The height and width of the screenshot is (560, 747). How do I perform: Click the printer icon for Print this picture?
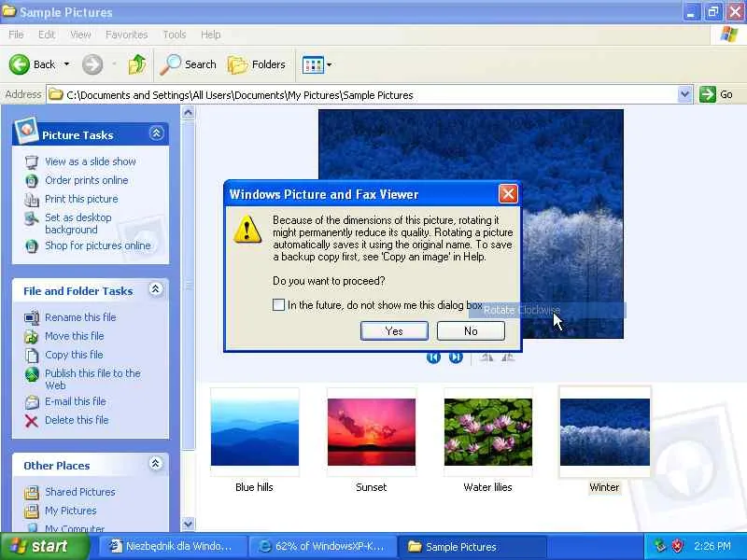coord(32,200)
